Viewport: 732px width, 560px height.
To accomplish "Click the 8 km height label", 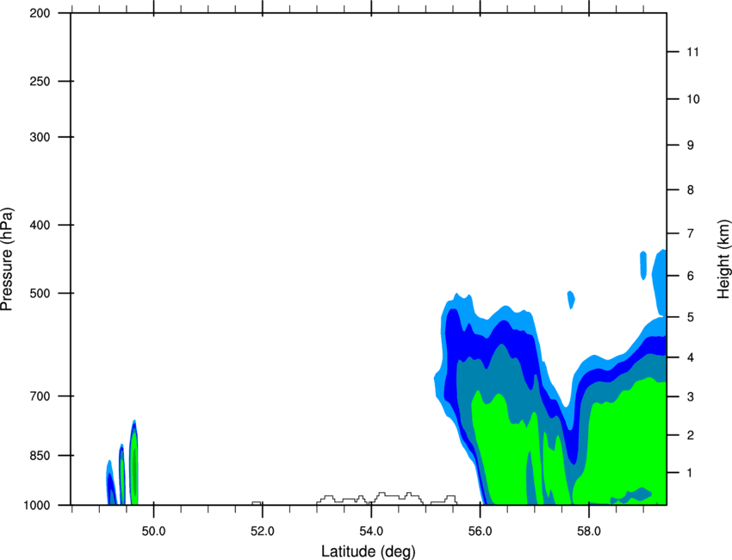I will [x=691, y=190].
